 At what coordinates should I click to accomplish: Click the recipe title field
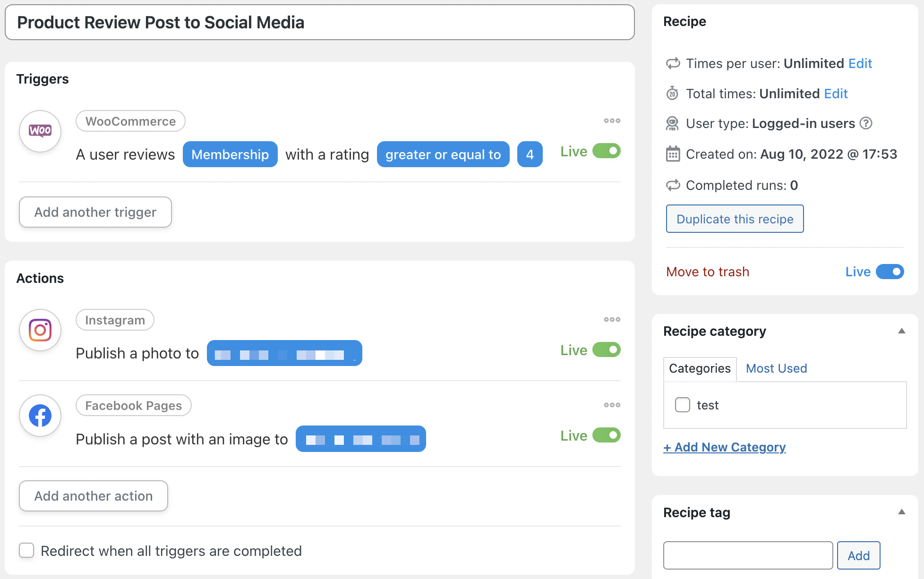pyautogui.click(x=320, y=22)
